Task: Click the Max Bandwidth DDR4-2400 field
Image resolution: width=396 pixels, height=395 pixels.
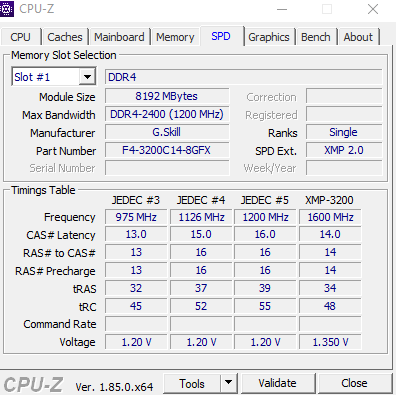Action: click(x=167, y=114)
